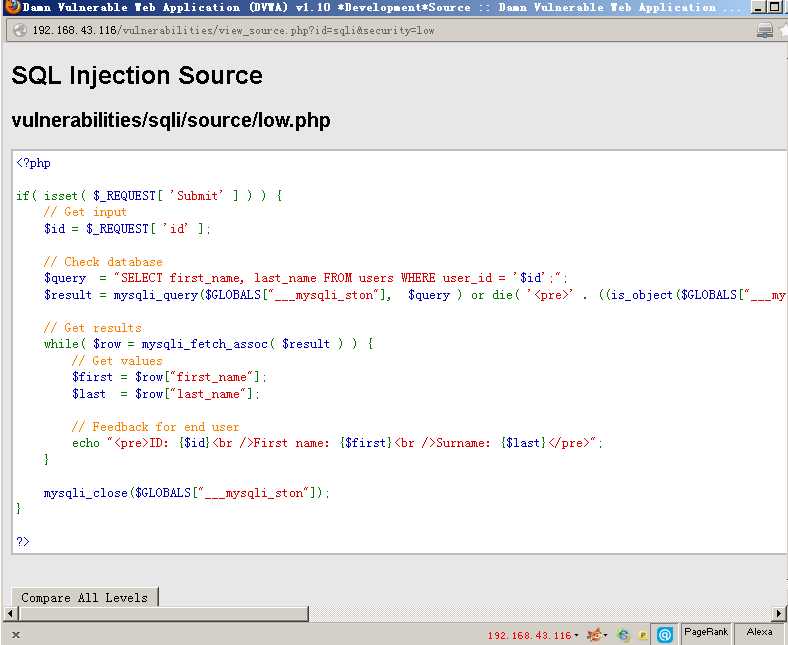This screenshot has height=645, width=788.
Task: Click the $result = mysqli_query line
Action: 415,295
